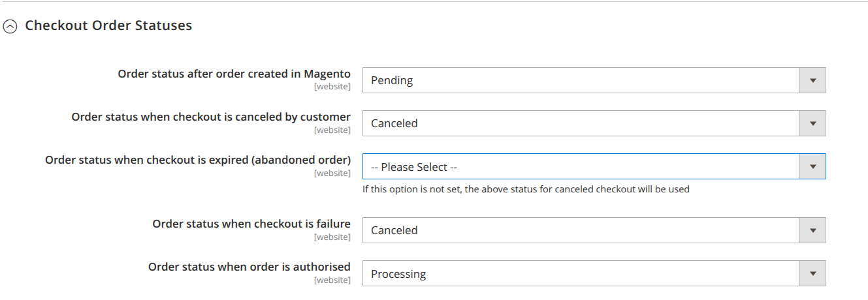Click label Order status when order is authorised

click(249, 267)
